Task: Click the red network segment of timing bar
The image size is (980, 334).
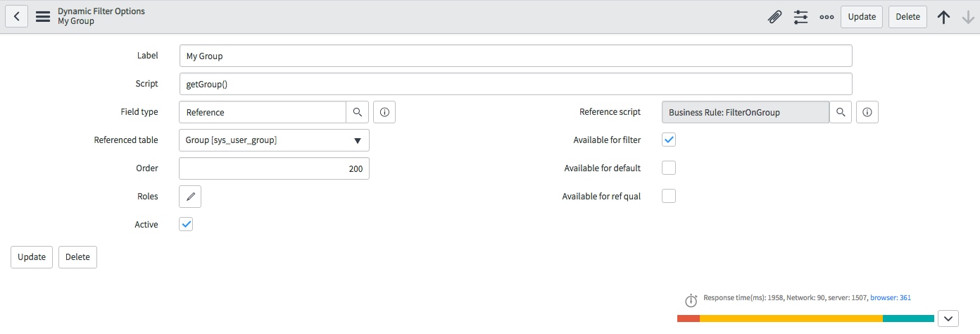Action: (689, 318)
